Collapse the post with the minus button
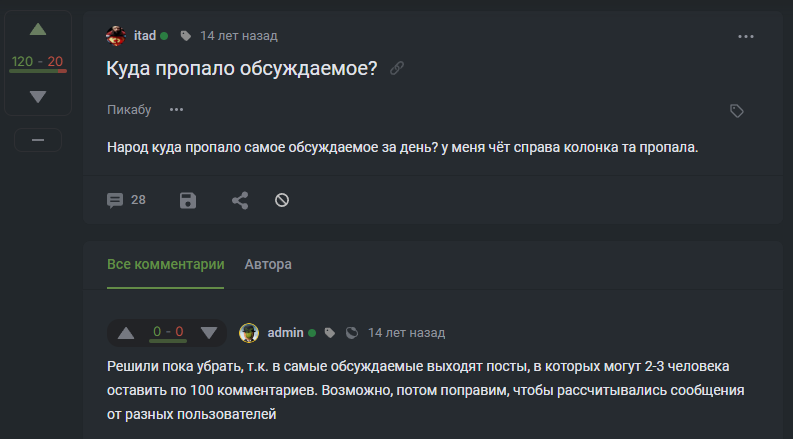The height and width of the screenshot is (439, 793). click(x=38, y=141)
